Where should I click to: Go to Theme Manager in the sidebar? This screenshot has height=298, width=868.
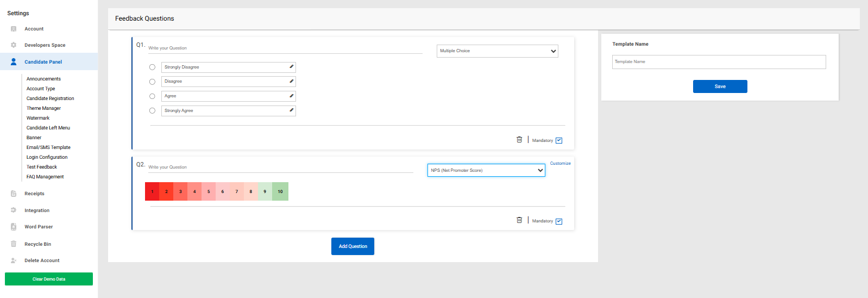[x=43, y=108]
